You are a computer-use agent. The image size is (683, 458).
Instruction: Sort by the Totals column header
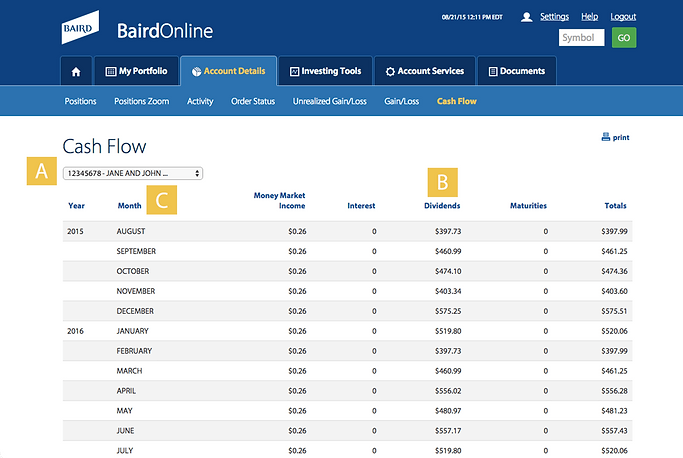pos(615,206)
